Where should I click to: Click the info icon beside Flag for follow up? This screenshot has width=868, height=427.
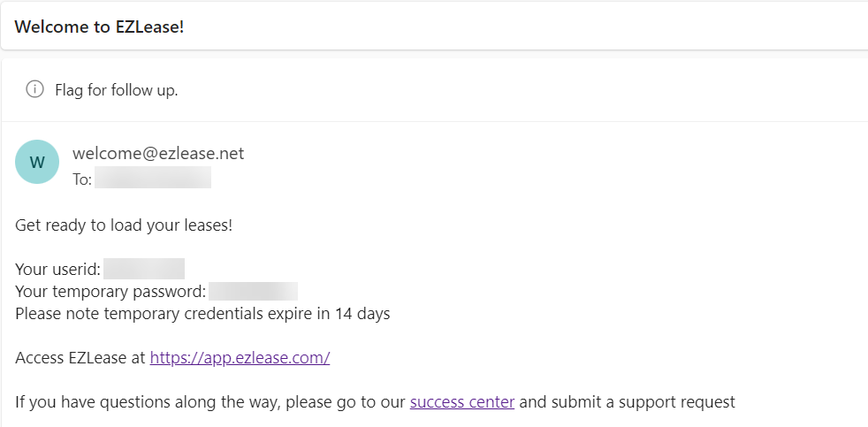(x=34, y=89)
